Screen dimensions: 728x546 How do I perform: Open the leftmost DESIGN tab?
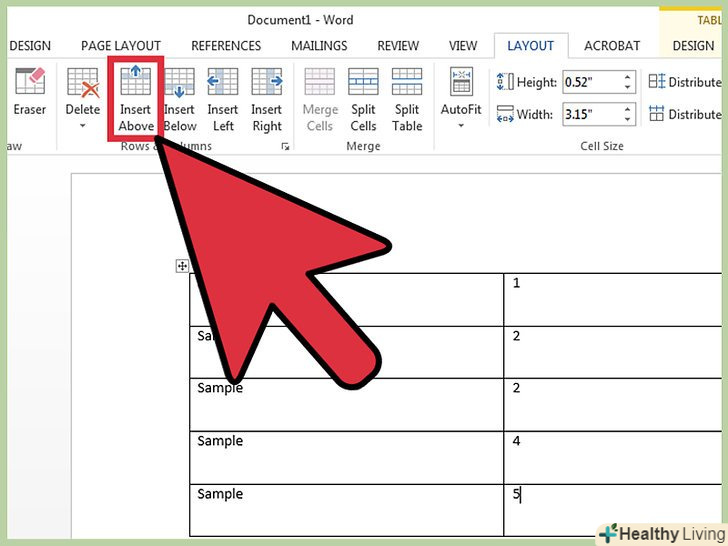click(x=30, y=46)
